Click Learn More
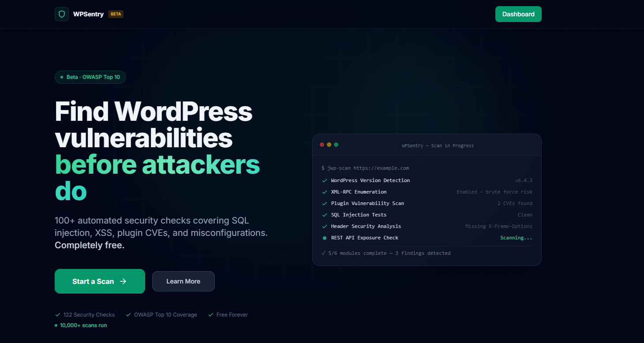The width and height of the screenshot is (644, 343). click(183, 281)
